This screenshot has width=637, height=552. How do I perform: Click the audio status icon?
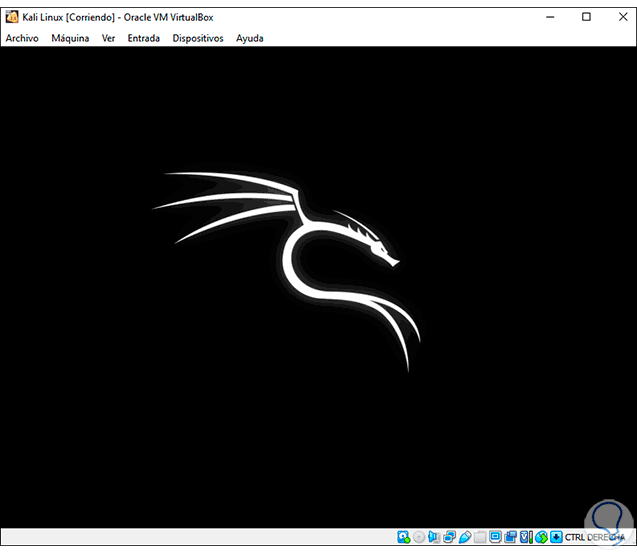pos(434,537)
